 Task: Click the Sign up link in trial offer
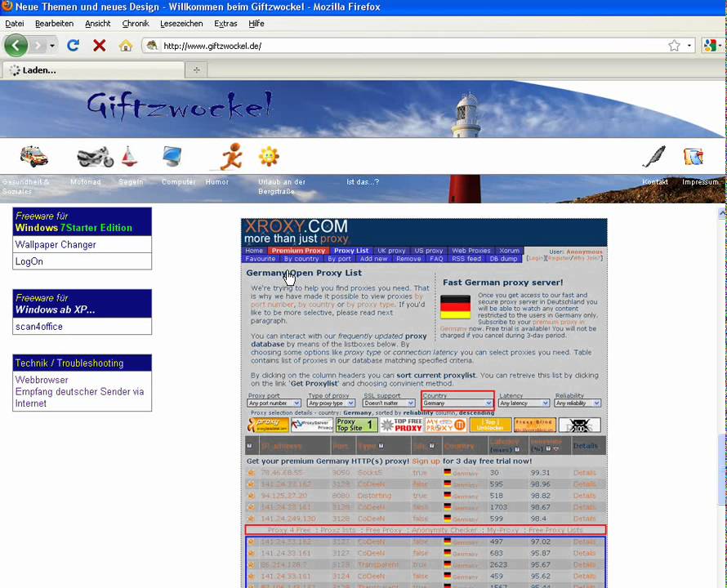[x=426, y=461]
